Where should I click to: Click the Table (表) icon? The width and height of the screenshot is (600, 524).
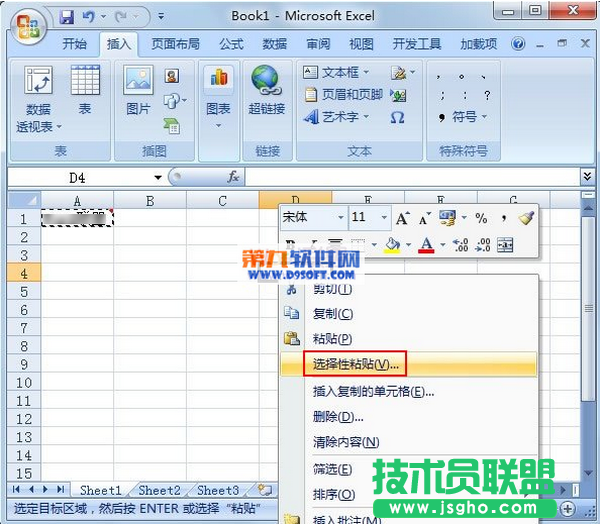click(85, 91)
